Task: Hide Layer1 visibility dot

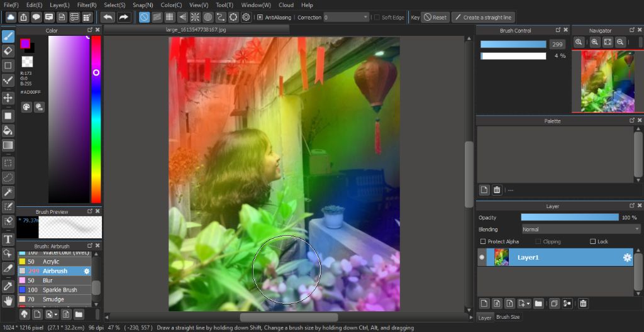Action: 482,257
